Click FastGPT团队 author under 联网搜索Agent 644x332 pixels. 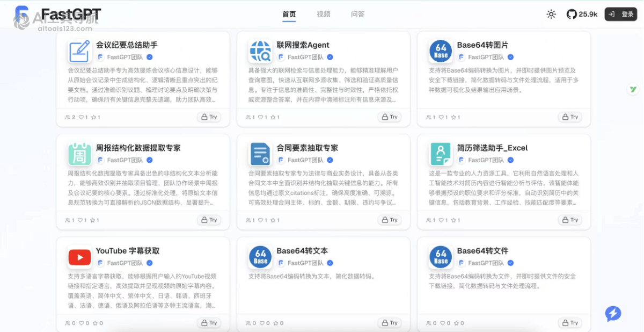point(305,57)
